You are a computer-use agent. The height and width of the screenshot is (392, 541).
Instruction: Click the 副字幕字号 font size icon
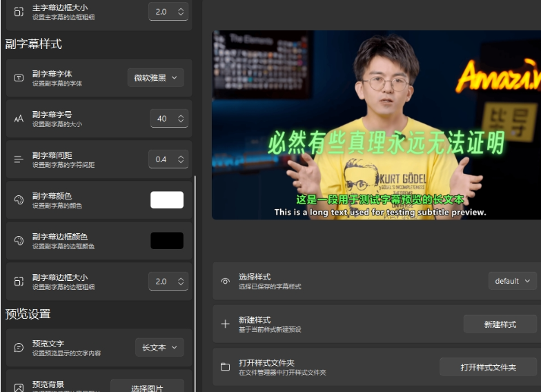(19, 119)
